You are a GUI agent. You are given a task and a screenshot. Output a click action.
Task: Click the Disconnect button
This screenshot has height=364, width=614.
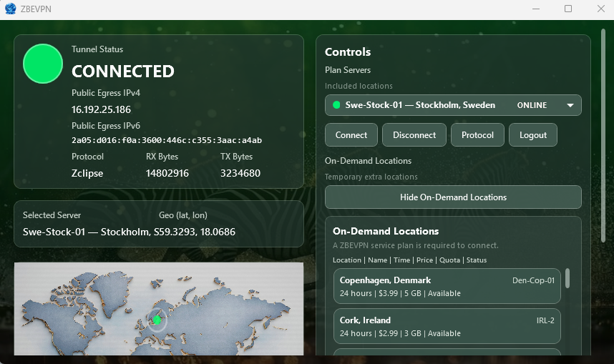414,135
